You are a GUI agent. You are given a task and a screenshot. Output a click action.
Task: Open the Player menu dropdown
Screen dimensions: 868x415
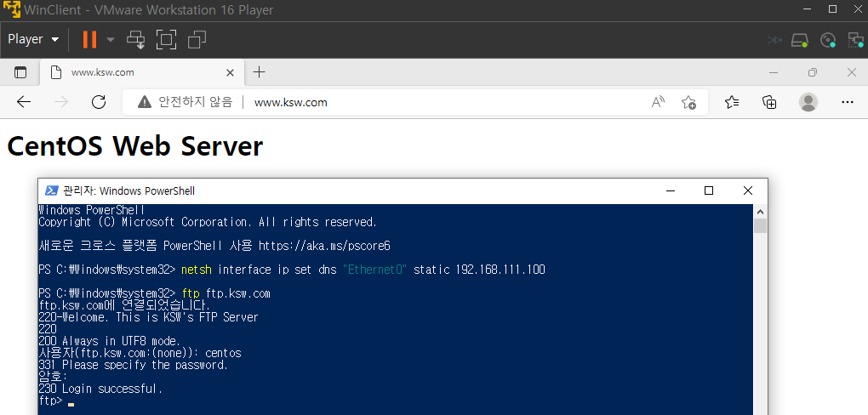click(33, 39)
